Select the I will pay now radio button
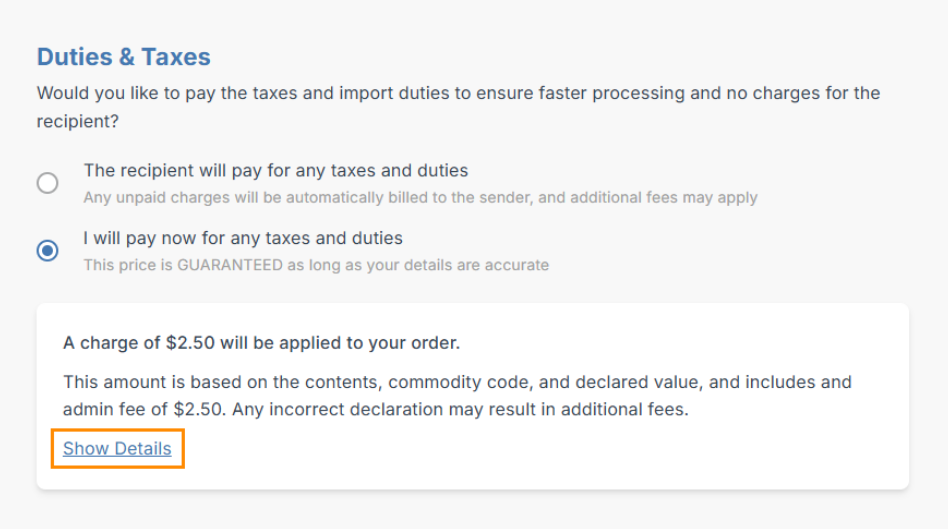Screen dimensions: 948x529 click(x=47, y=251)
